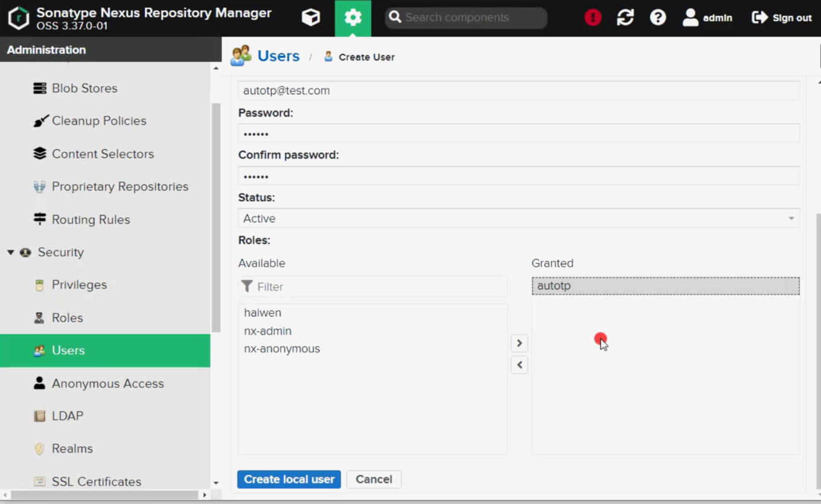
Task: Click the Privileges medal icon
Action: point(40,285)
